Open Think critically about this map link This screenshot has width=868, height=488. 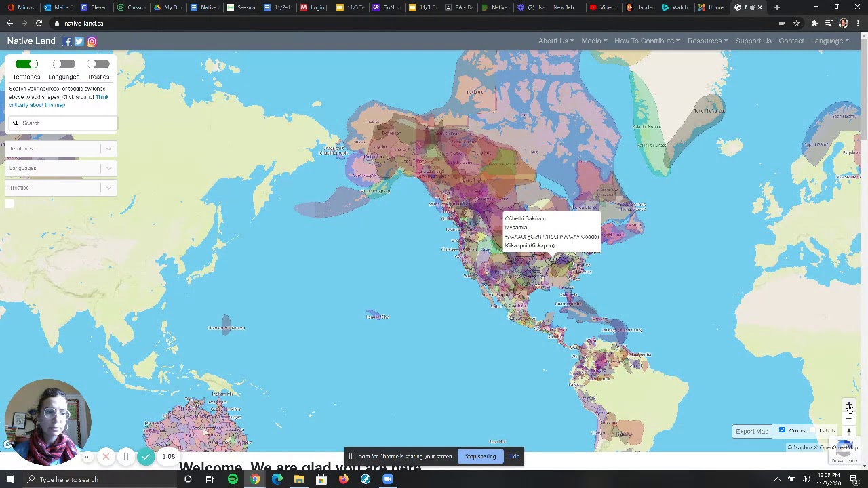[x=58, y=101]
